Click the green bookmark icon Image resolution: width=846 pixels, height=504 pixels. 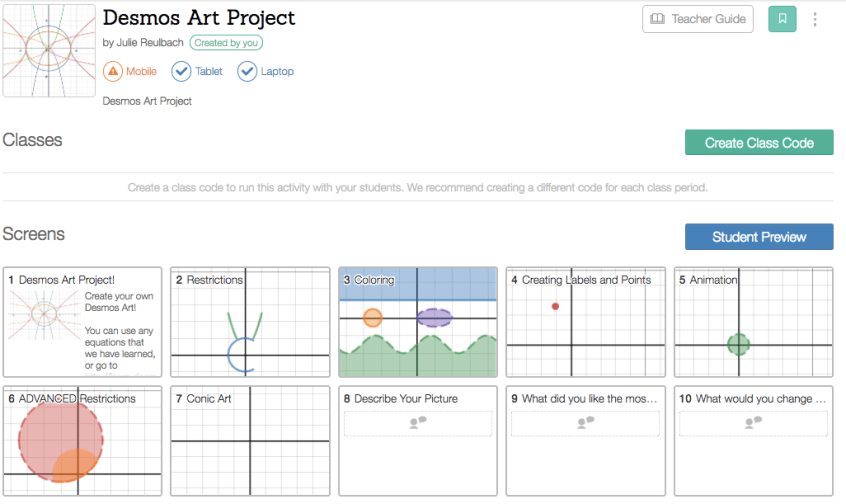(x=782, y=19)
